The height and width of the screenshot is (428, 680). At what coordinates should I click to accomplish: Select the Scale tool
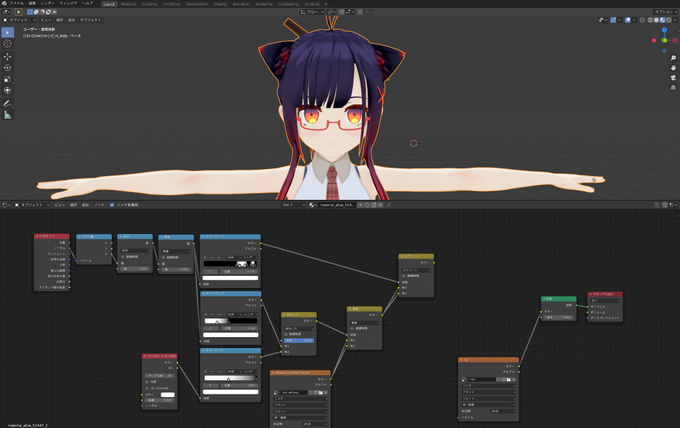tap(7, 79)
